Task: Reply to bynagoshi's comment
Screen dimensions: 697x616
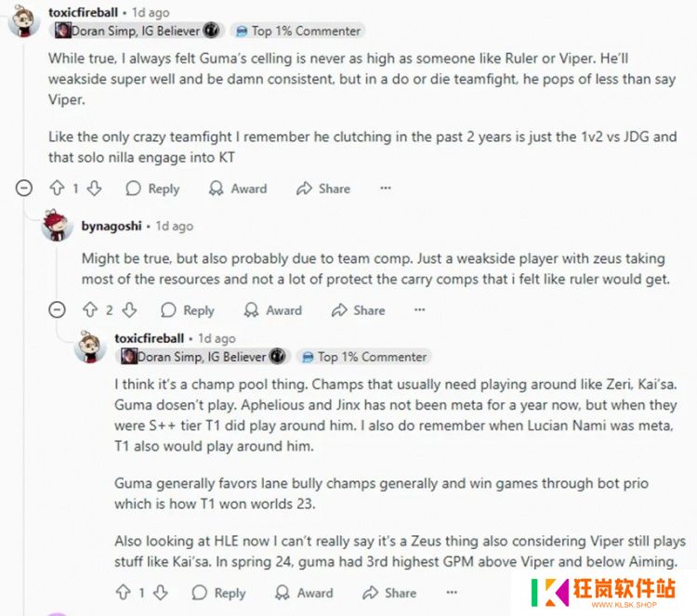Action: 188,309
